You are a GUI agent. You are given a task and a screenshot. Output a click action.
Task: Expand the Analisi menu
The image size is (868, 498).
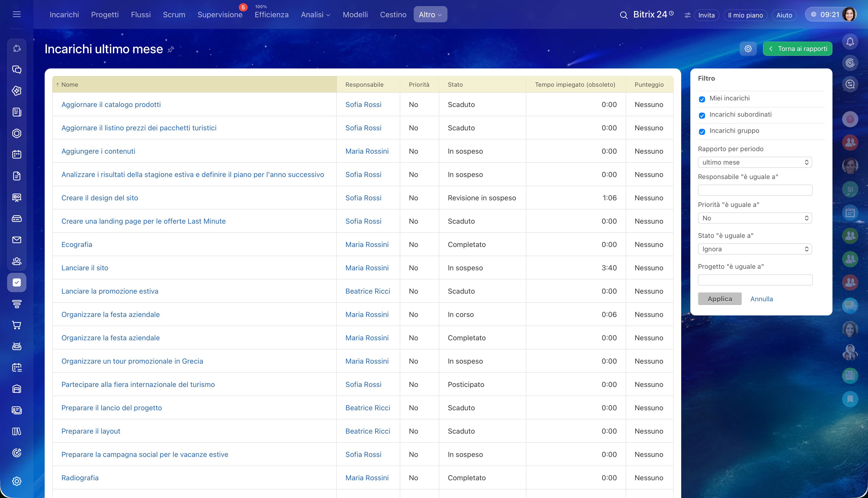coord(315,14)
